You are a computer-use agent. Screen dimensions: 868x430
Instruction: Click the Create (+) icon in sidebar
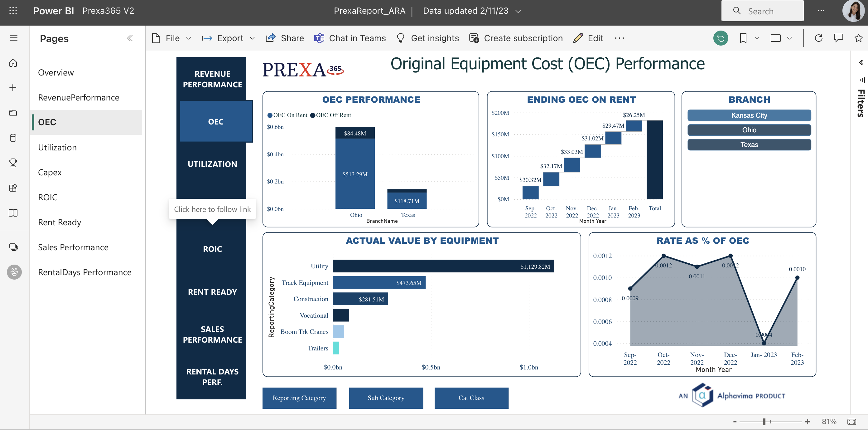point(13,87)
